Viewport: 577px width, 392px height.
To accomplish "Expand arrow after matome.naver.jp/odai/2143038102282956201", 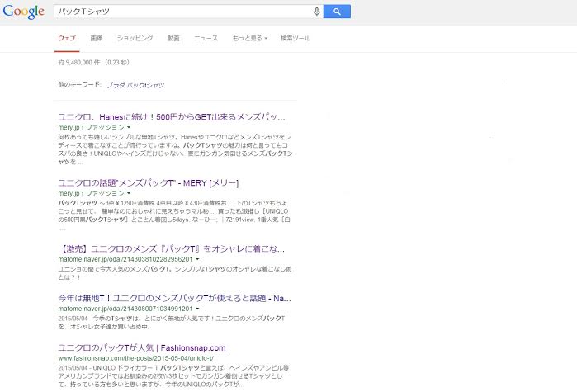I will pyautogui.click(x=197, y=259).
